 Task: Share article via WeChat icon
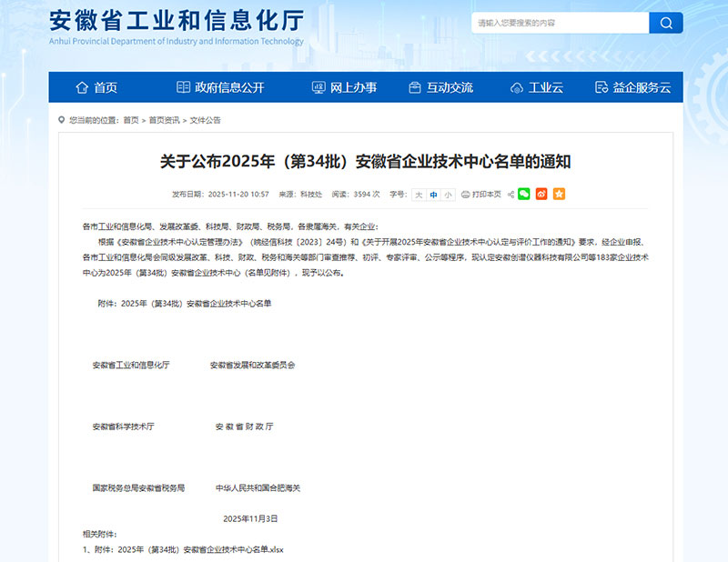pos(524,194)
